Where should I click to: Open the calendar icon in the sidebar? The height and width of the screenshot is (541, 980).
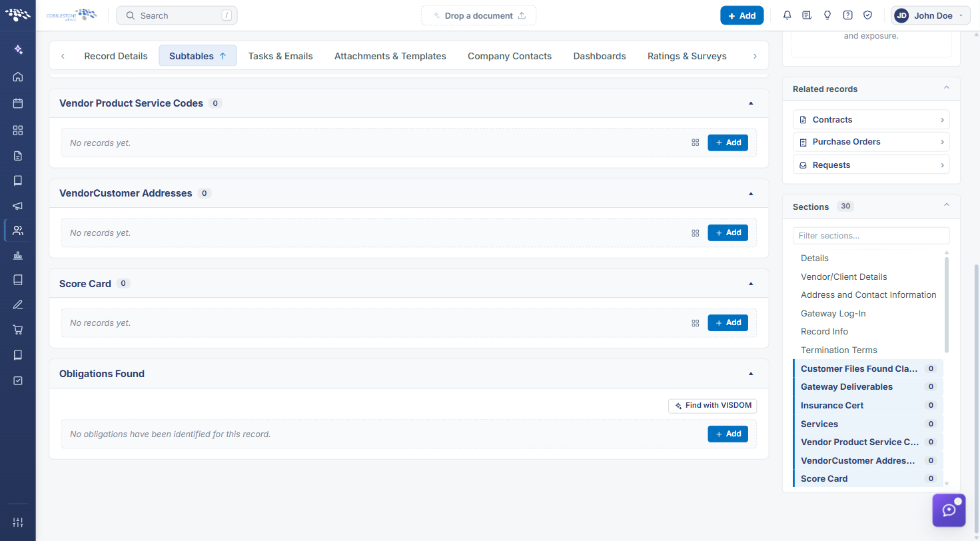18,103
